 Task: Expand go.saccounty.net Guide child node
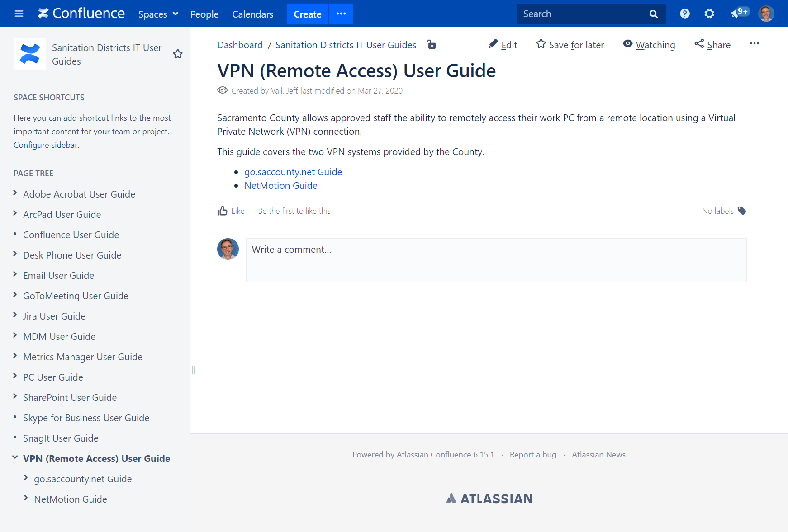[x=26, y=478]
